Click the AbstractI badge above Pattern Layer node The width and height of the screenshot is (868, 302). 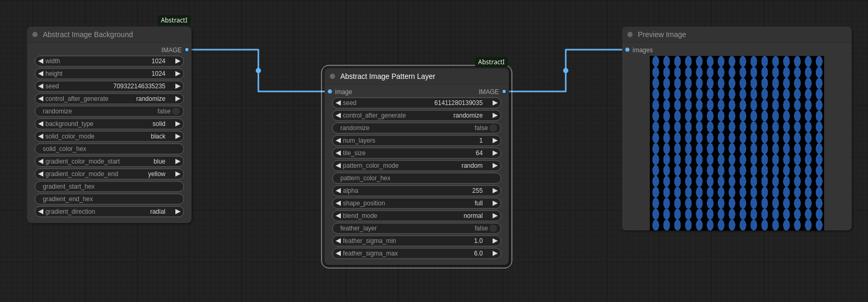click(x=491, y=62)
